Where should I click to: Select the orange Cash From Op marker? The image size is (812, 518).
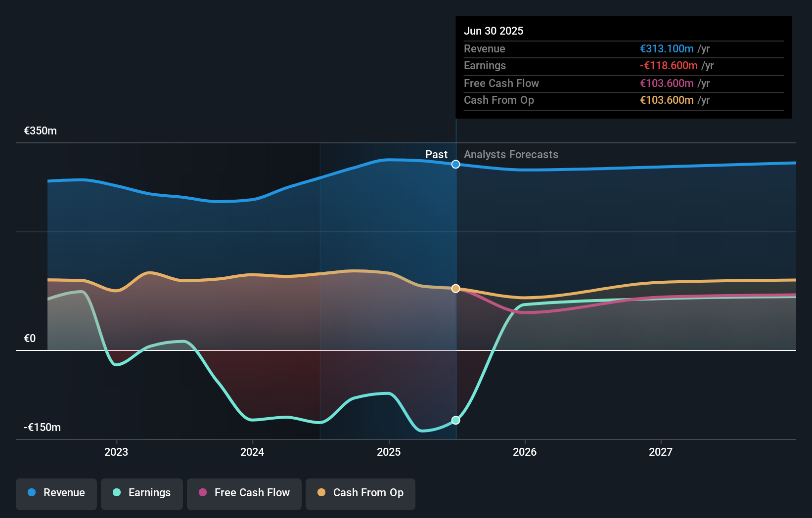(455, 288)
